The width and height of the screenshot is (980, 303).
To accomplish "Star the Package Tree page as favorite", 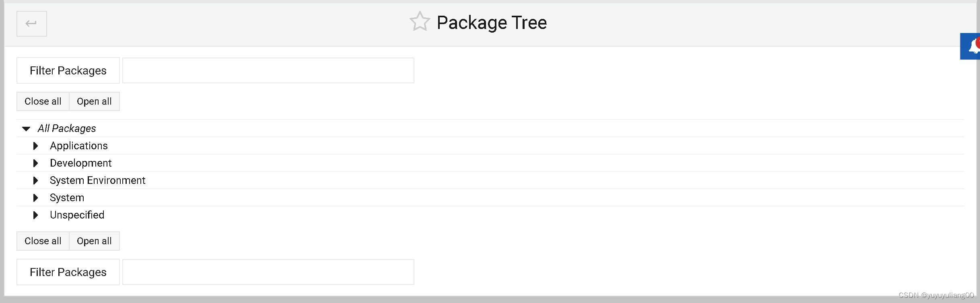I will coord(420,21).
